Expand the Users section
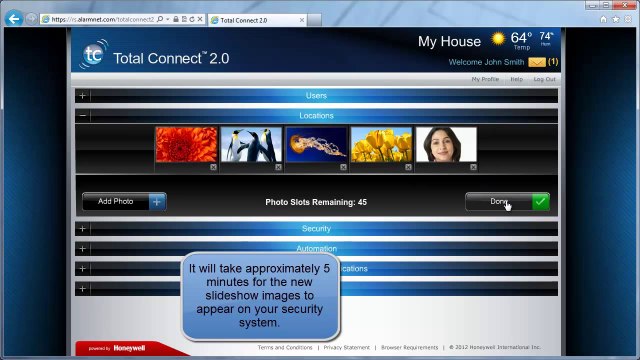Screen dimensions: 640x360 point(82,96)
